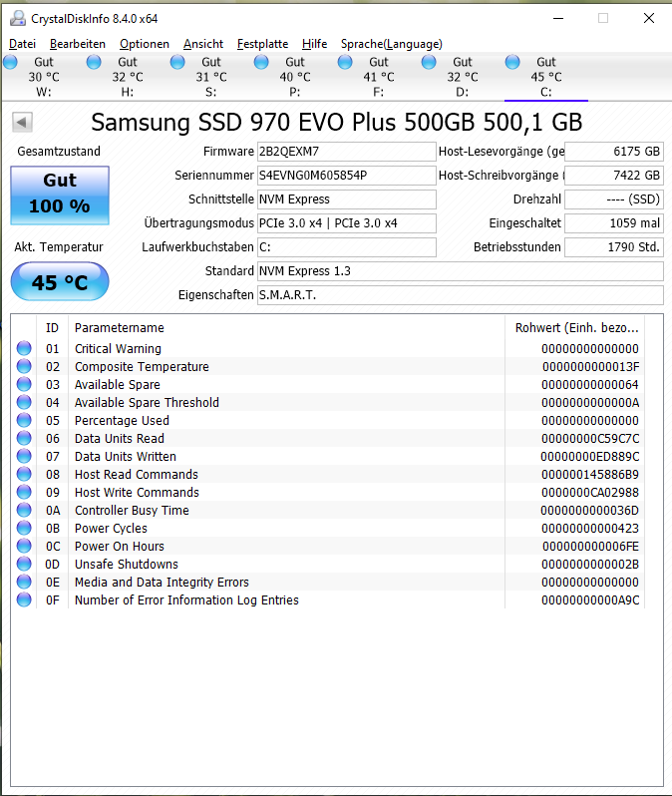Select the Unsafe Shutdowns parameter name
Screen dimensions: 672x796
[x=127, y=564]
